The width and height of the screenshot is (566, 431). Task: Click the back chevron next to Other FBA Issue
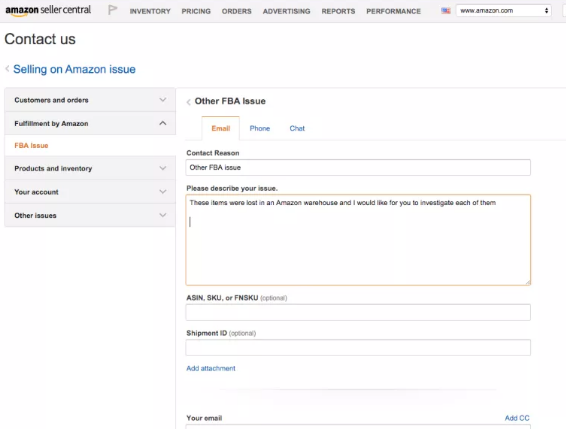click(x=188, y=102)
